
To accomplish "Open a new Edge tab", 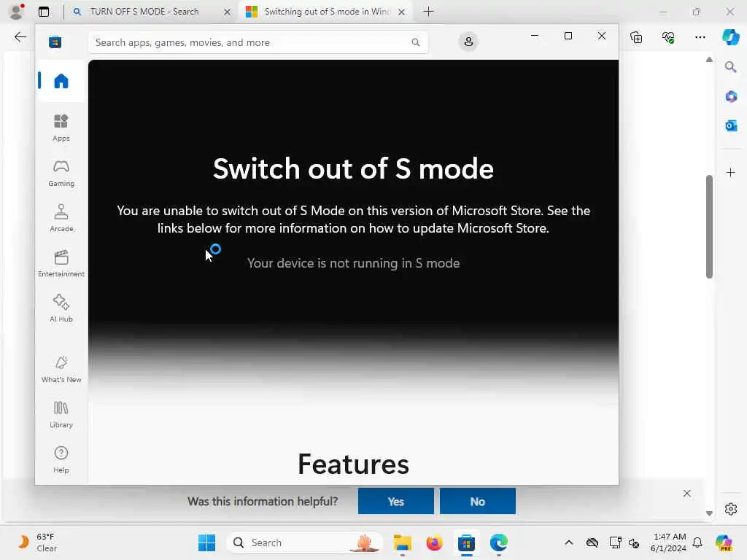I will pos(428,12).
